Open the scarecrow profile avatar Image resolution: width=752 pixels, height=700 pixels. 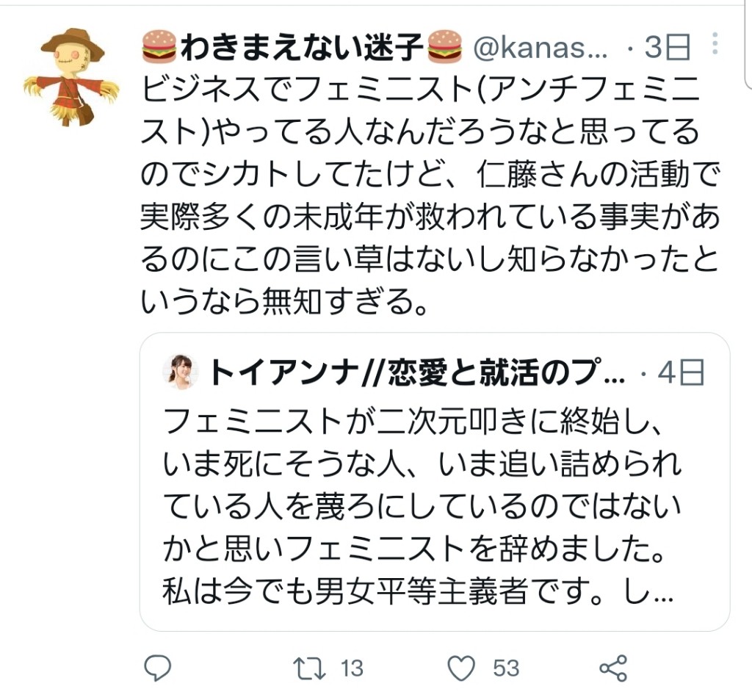point(71,77)
